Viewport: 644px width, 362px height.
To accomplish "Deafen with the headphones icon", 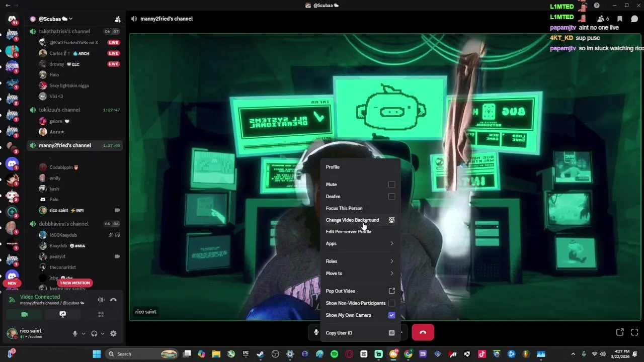I will pyautogui.click(x=94, y=333).
